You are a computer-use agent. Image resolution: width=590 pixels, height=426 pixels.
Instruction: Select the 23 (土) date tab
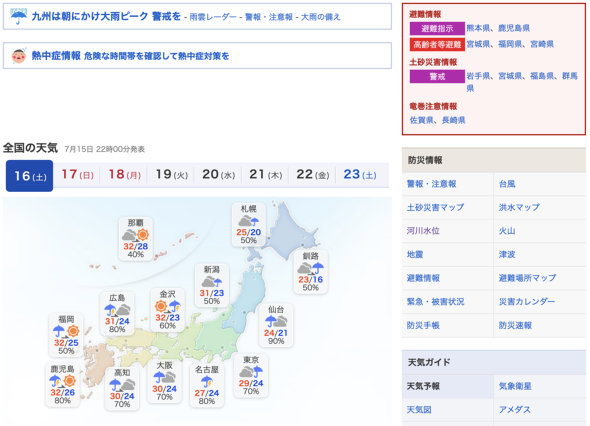tap(360, 174)
